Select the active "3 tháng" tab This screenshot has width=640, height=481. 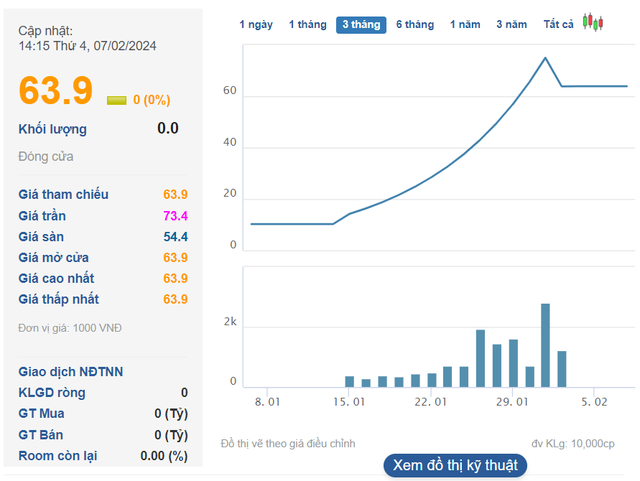[x=361, y=24]
